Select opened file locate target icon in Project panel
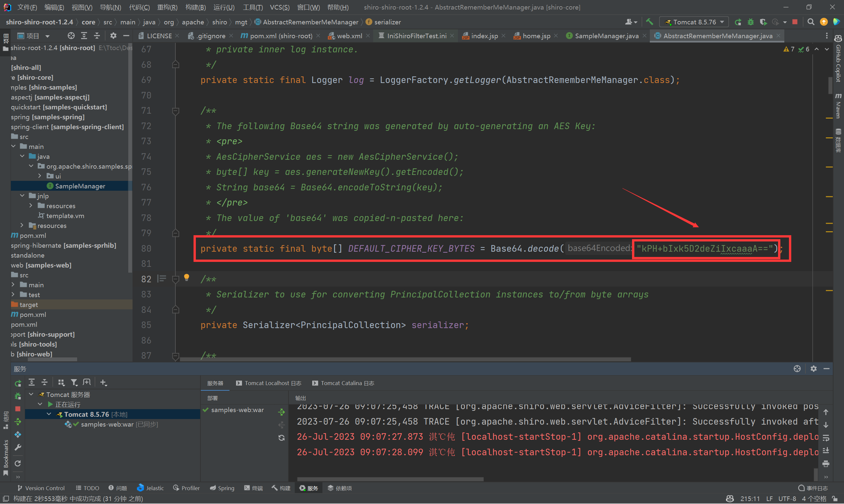844x504 pixels. pyautogui.click(x=71, y=36)
